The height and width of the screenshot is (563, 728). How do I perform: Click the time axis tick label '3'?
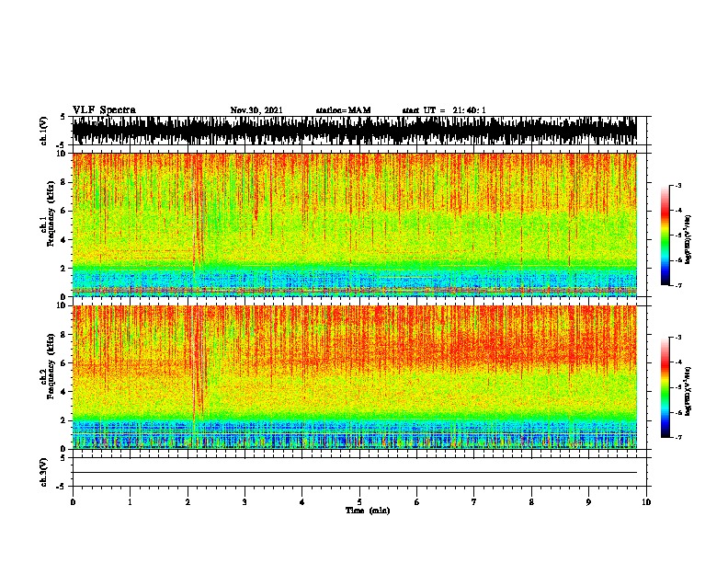[x=245, y=502]
